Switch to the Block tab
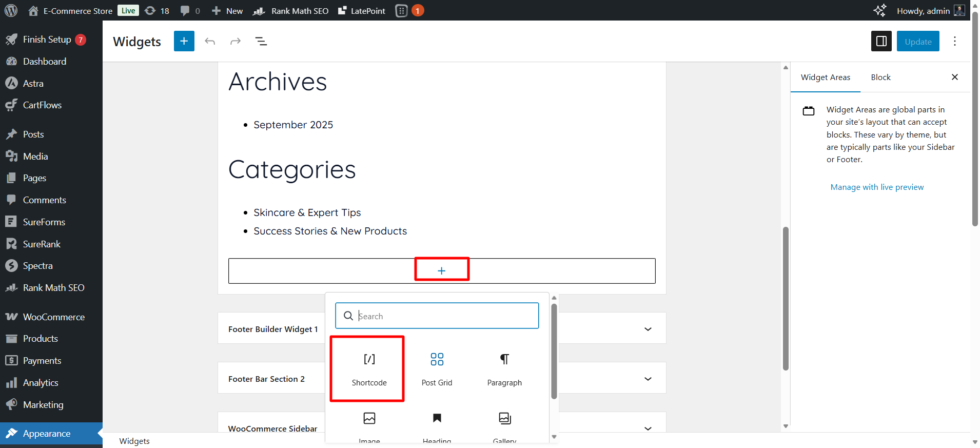This screenshot has height=448, width=980. 881,77
